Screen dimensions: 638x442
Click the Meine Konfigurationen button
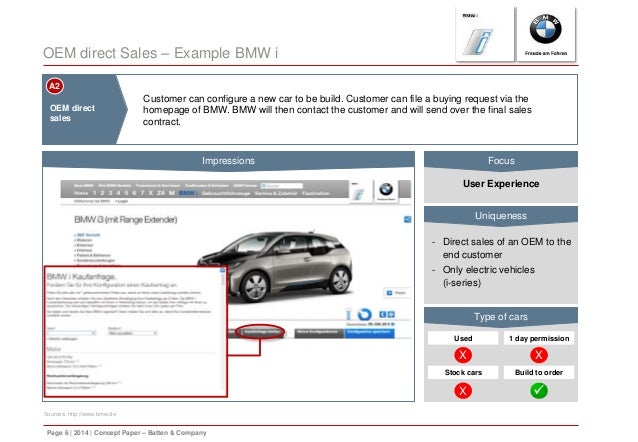coord(319,333)
